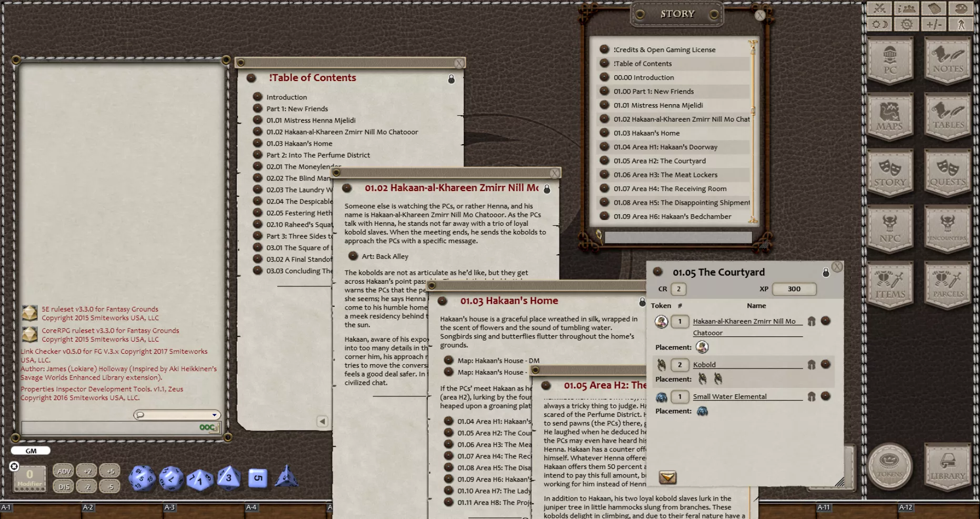
Task: Open the MAPS sidebar button
Action: (890, 116)
